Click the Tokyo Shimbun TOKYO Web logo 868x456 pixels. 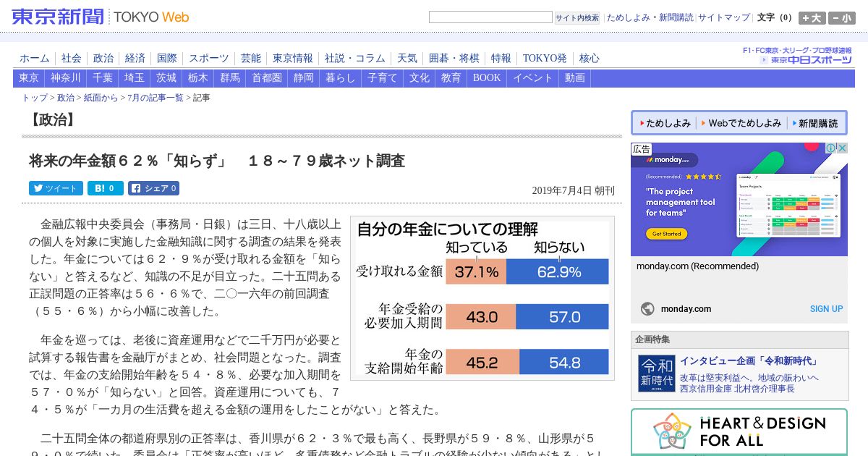[101, 17]
